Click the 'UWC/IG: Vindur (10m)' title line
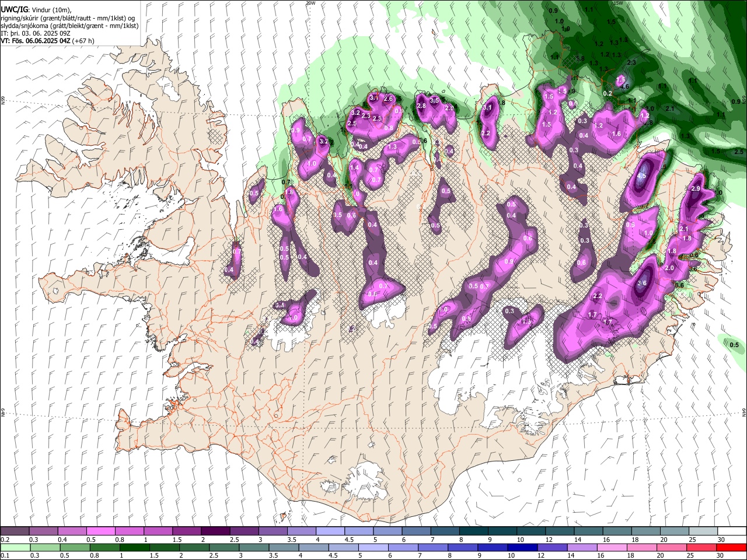The height and width of the screenshot is (560, 747). click(x=36, y=10)
